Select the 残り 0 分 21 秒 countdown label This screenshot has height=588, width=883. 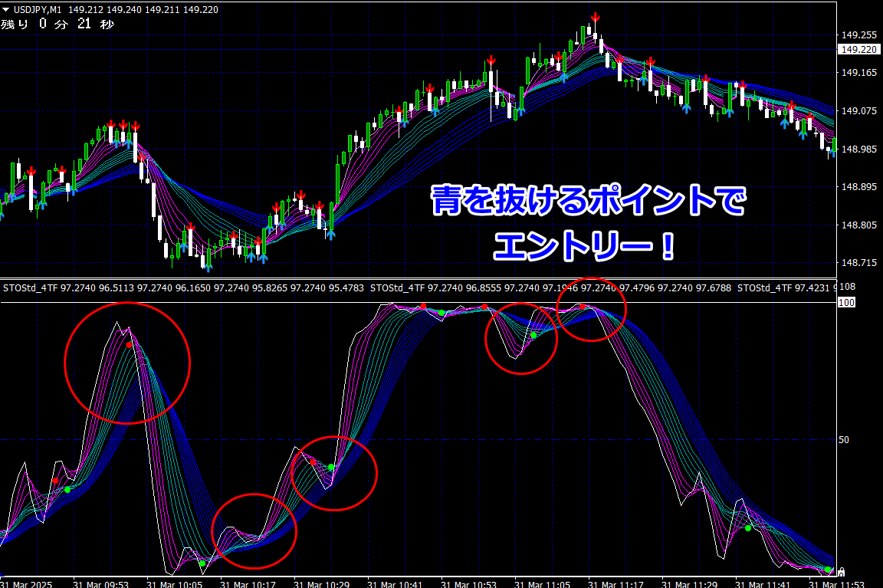pos(57,24)
